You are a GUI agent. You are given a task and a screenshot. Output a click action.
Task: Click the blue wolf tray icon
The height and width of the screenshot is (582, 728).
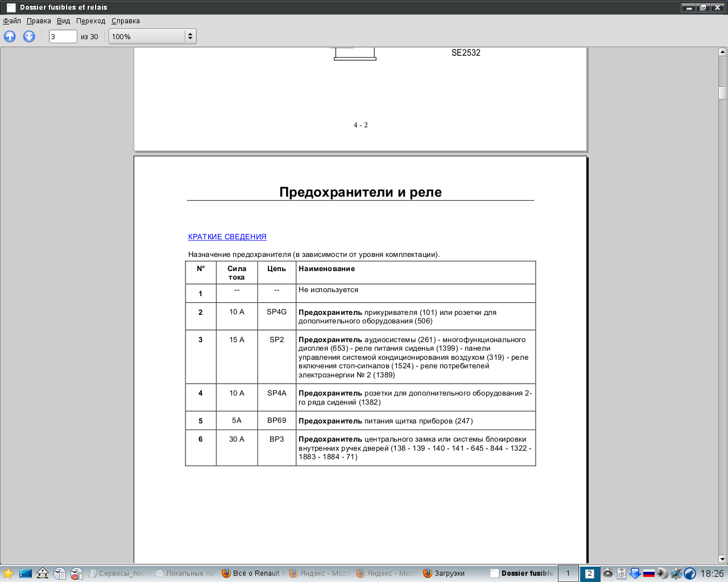tap(690, 573)
